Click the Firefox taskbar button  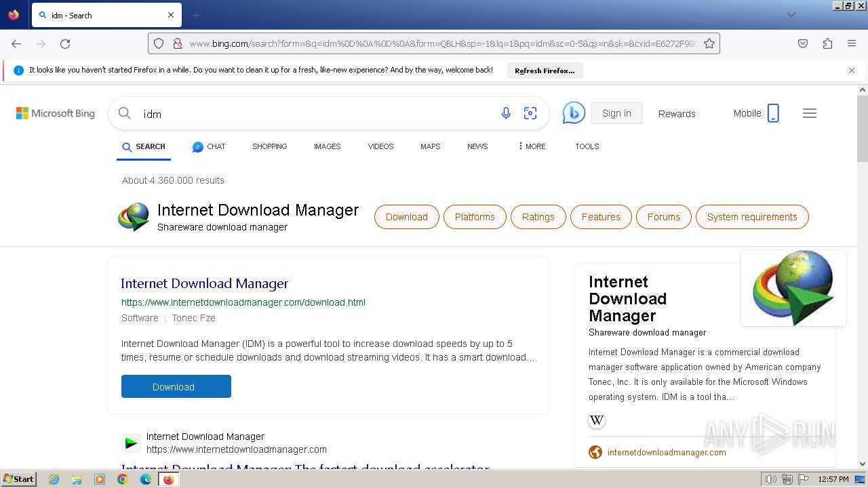point(168,479)
